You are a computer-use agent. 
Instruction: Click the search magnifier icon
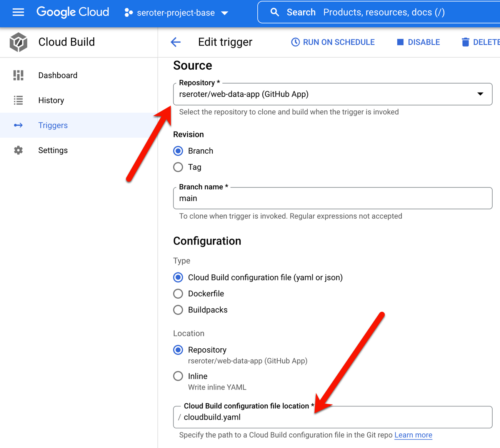(x=275, y=12)
